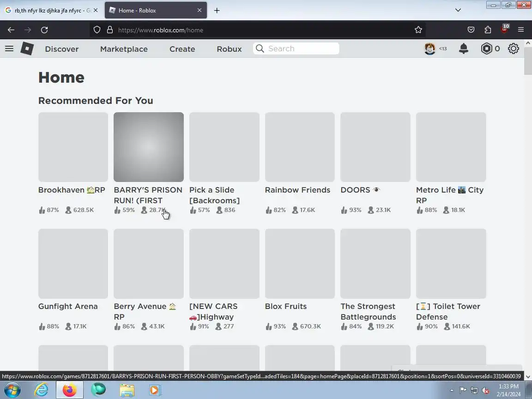532x399 pixels.
Task: Close the Google search tab
Action: [x=96, y=10]
